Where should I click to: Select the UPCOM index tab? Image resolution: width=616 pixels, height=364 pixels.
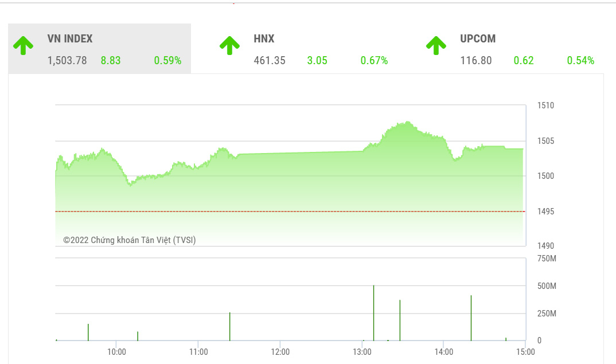point(478,39)
